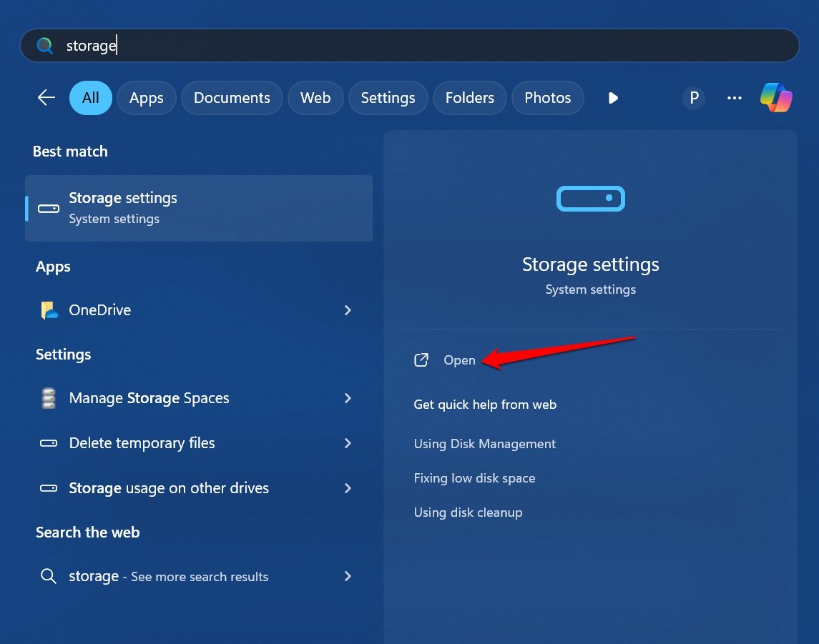Expand Storage usage on other drives chevron

pyautogui.click(x=348, y=488)
